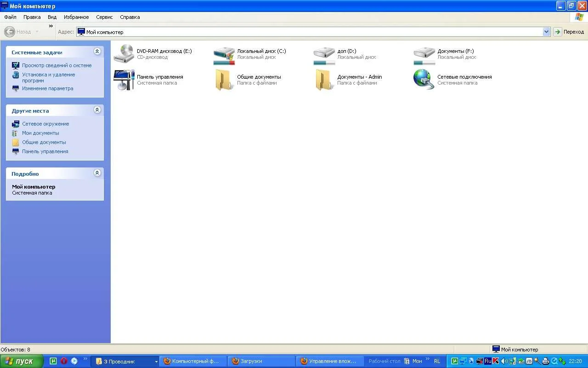Click the RL item on taskbar
This screenshot has width=588, height=368.
tap(437, 361)
